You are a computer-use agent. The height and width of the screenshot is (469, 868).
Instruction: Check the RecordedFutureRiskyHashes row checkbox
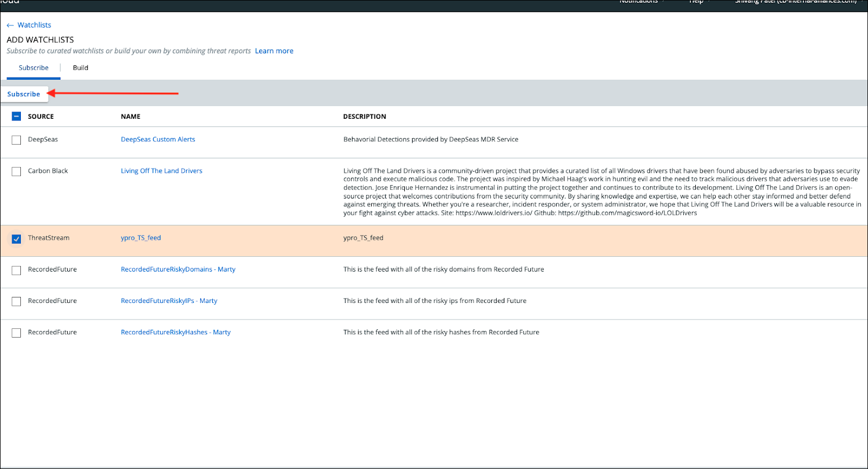pyautogui.click(x=17, y=333)
